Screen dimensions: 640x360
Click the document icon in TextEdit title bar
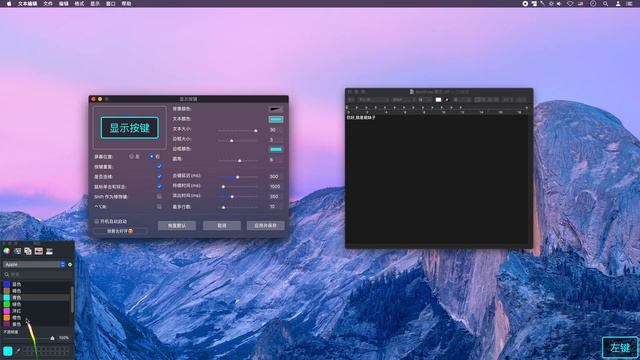[x=412, y=92]
